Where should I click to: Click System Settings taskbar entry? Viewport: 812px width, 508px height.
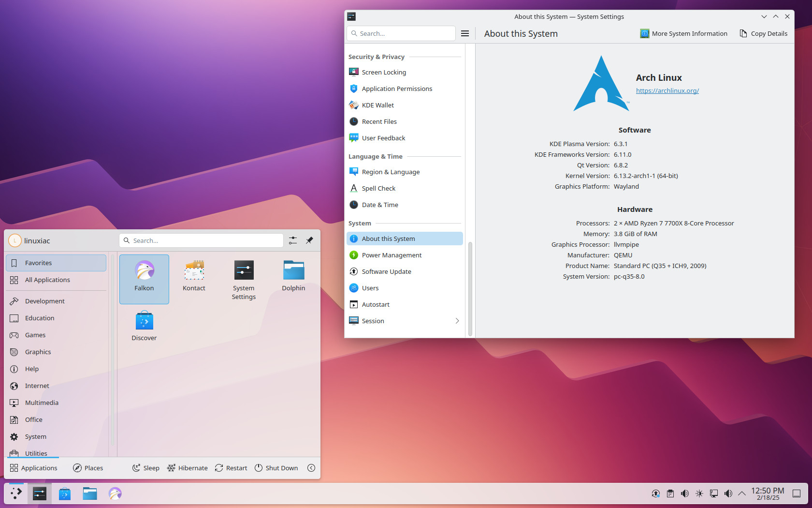(40, 493)
